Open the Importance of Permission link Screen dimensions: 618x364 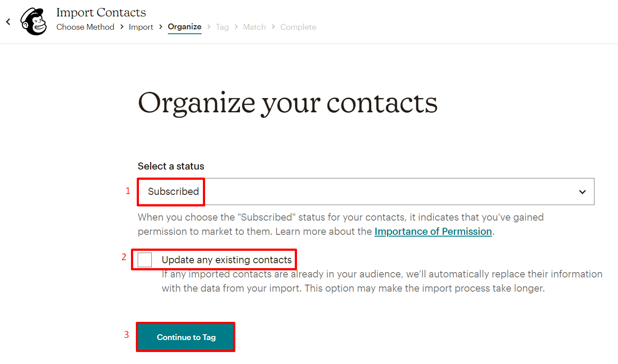point(433,231)
